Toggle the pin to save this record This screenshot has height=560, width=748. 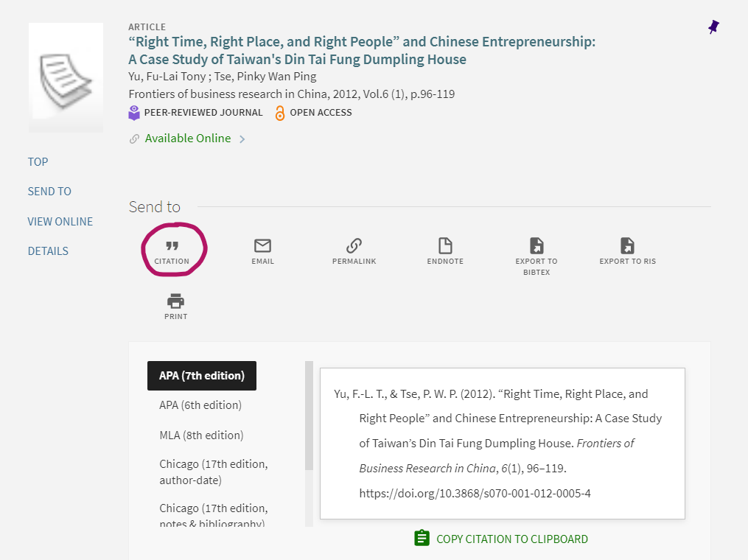point(713,27)
